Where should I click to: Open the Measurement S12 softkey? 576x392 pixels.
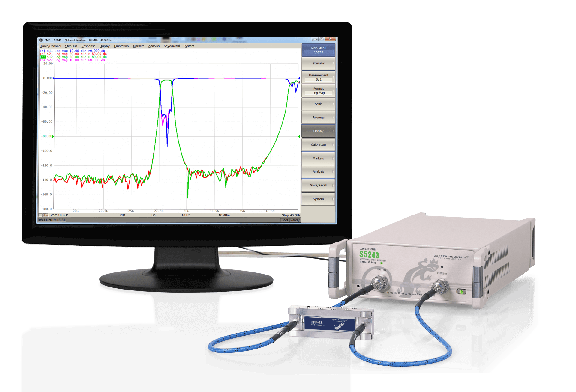click(x=318, y=77)
